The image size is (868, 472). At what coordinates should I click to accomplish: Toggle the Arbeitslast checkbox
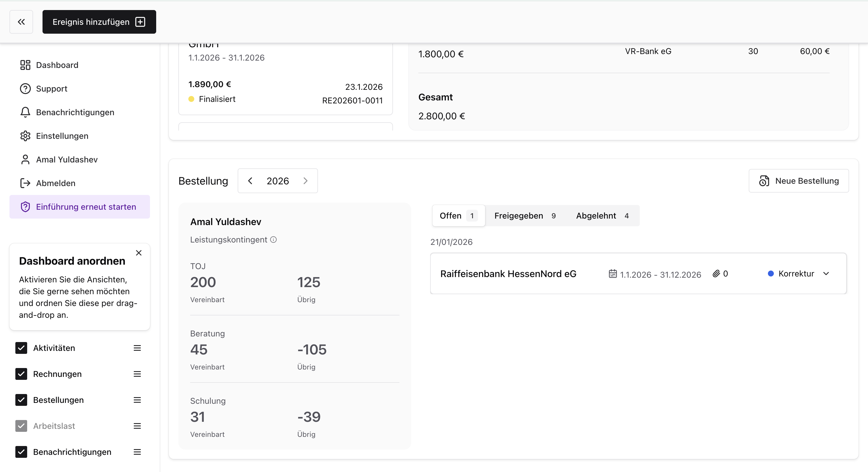(21, 426)
